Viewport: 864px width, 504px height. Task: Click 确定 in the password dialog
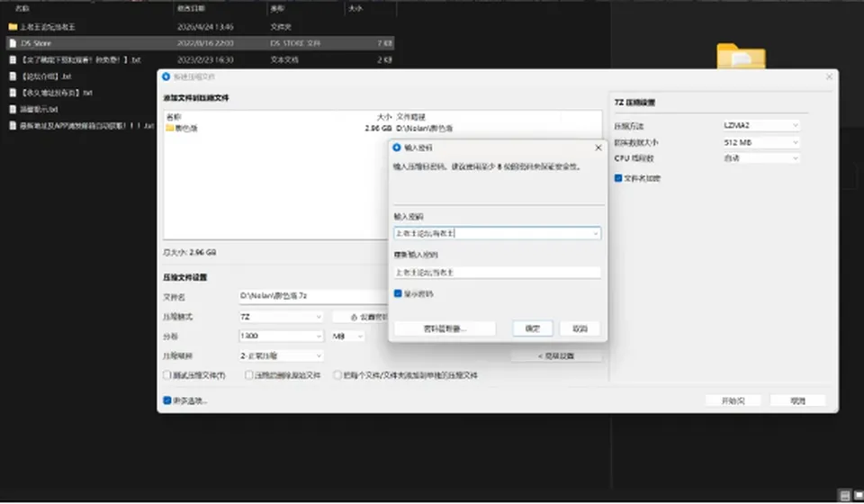[532, 328]
